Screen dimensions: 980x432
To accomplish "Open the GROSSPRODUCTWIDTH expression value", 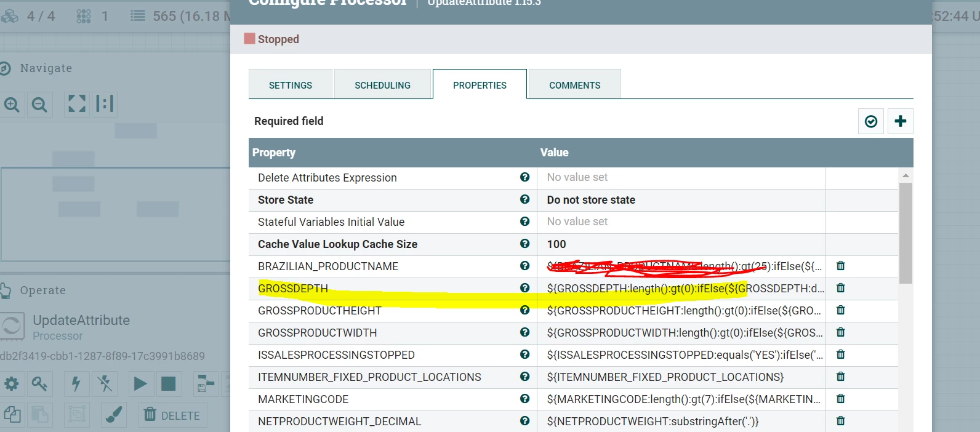I will tap(681, 333).
